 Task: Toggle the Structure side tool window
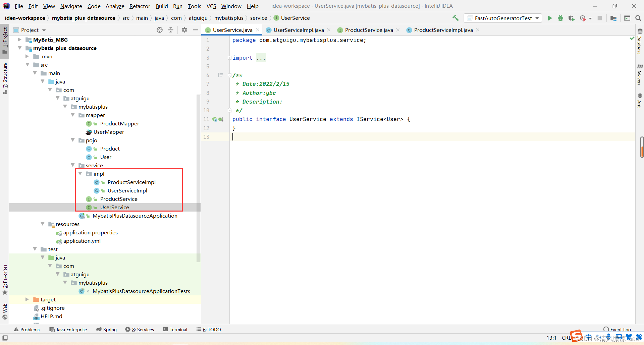[x=5, y=78]
